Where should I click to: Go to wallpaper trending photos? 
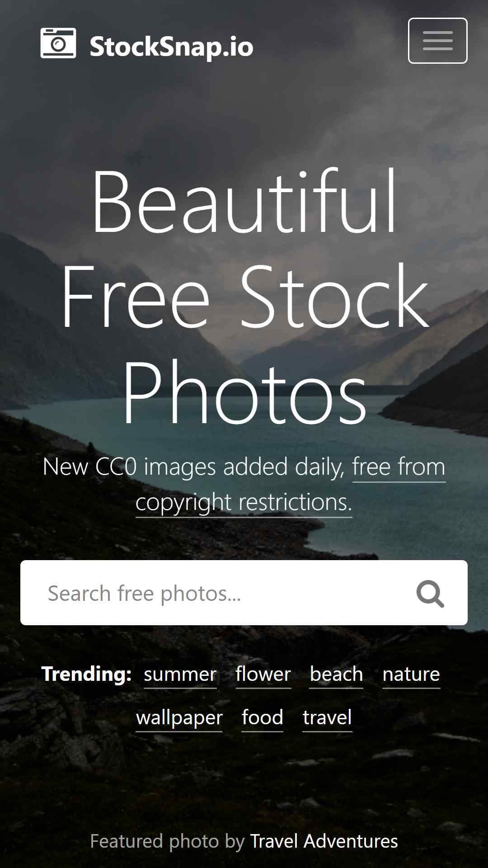tap(179, 718)
